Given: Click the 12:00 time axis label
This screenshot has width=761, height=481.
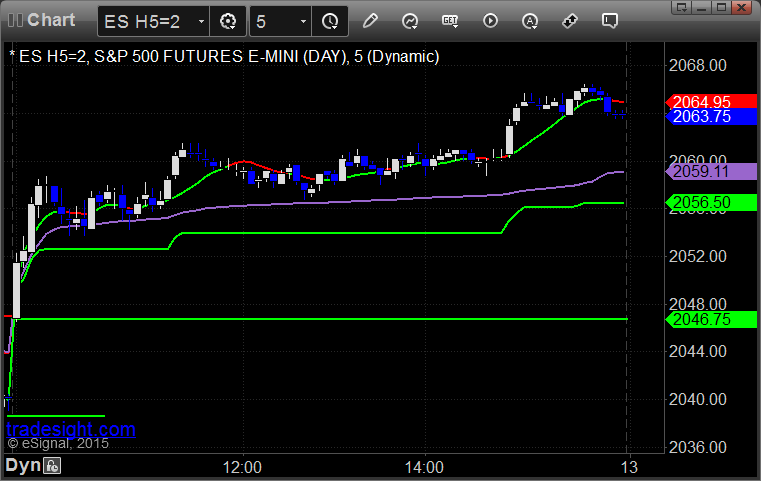Looking at the screenshot, I should coord(242,467).
